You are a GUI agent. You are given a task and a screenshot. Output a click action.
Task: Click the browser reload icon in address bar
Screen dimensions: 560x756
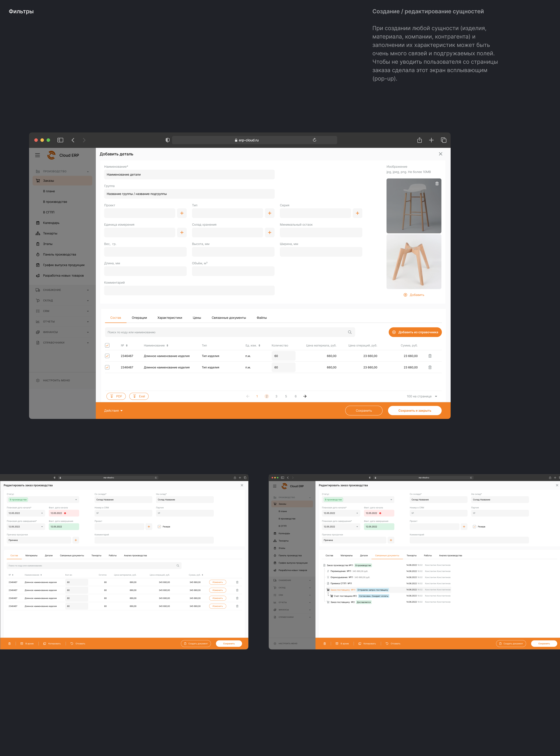point(314,140)
